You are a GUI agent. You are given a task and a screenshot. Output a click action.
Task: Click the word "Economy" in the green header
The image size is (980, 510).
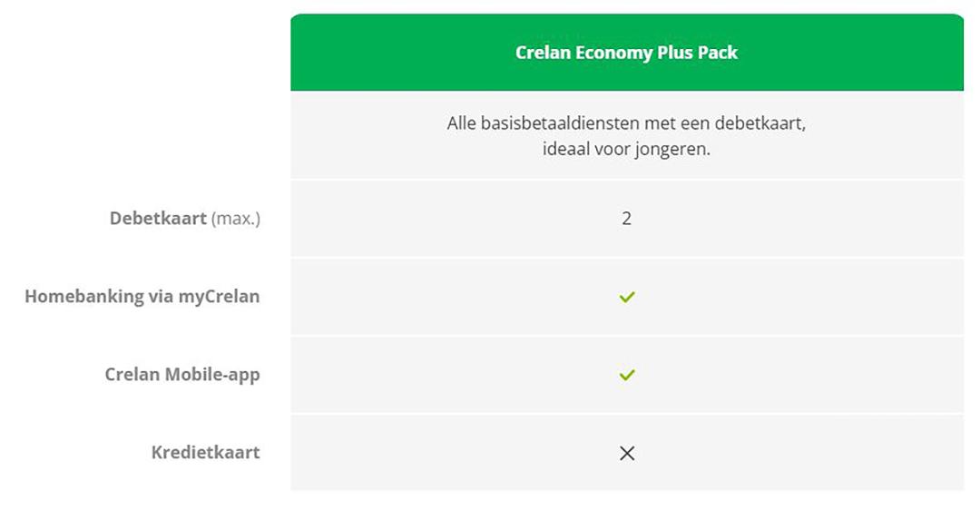click(614, 53)
